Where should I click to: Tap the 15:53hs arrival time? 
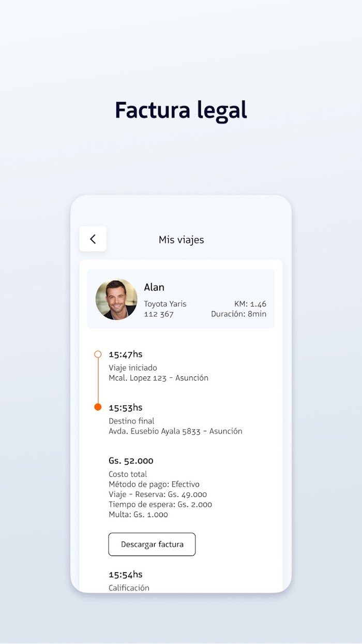pyautogui.click(x=126, y=407)
